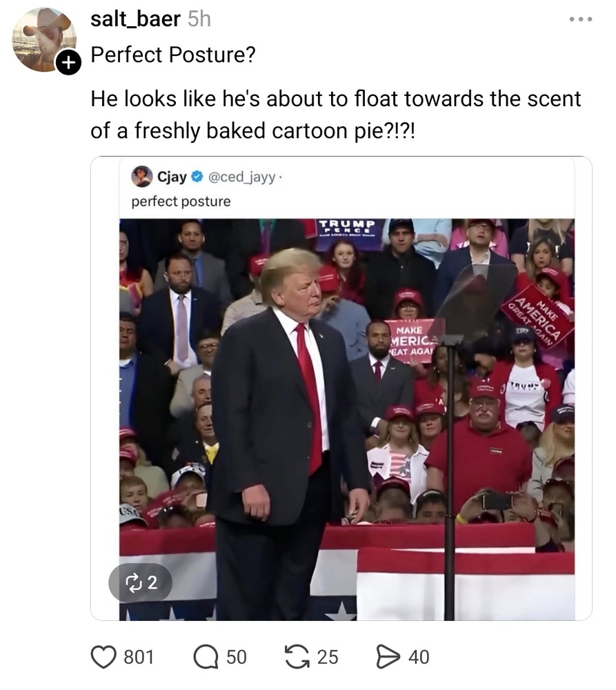Share the post with the paper plane icon
This screenshot has height=690, width=616.
click(388, 657)
